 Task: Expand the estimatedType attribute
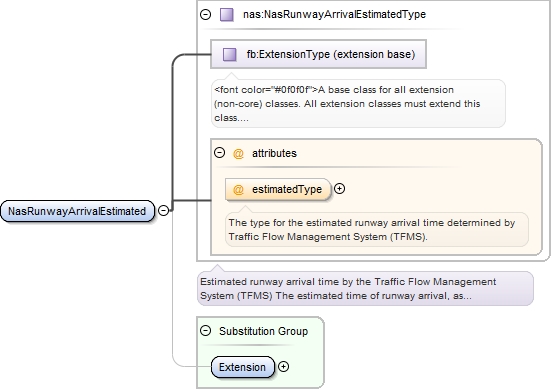click(339, 189)
